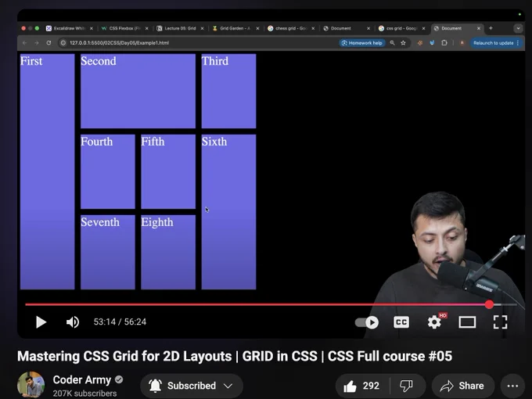Click the 207K subscribers text
The width and height of the screenshot is (532, 399).
tap(84, 394)
